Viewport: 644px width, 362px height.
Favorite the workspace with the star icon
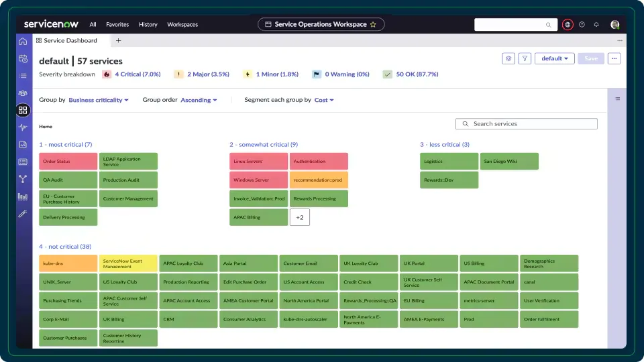[x=373, y=24]
